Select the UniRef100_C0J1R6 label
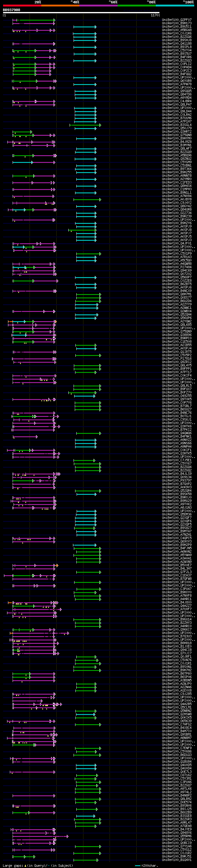This screenshot has width=197, height=868. (177, 33)
